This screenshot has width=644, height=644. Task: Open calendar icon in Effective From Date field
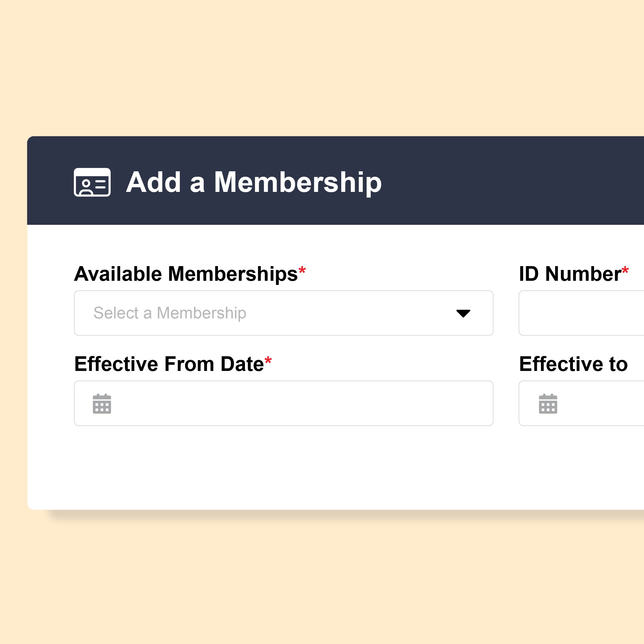coord(102,404)
